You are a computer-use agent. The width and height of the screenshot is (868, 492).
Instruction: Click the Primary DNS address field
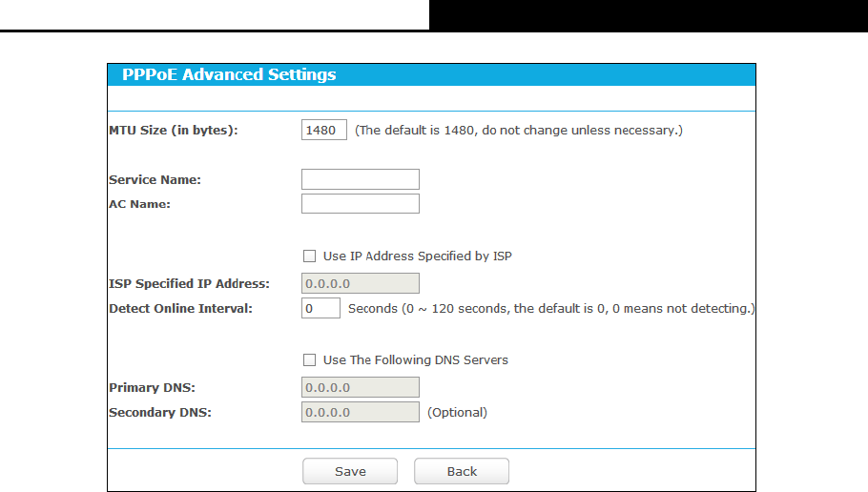360,388
